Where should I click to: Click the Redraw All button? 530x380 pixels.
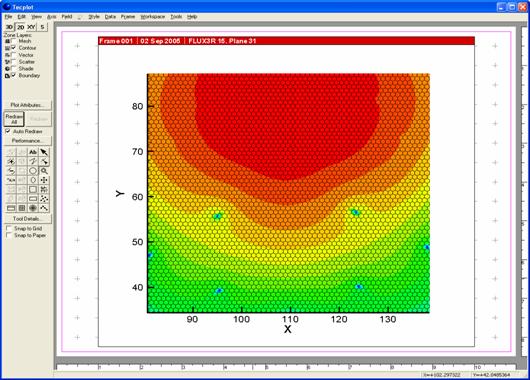[14, 119]
